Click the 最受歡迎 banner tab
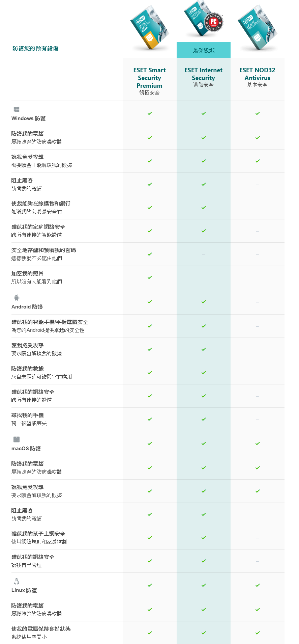299x644 pixels. 204,50
